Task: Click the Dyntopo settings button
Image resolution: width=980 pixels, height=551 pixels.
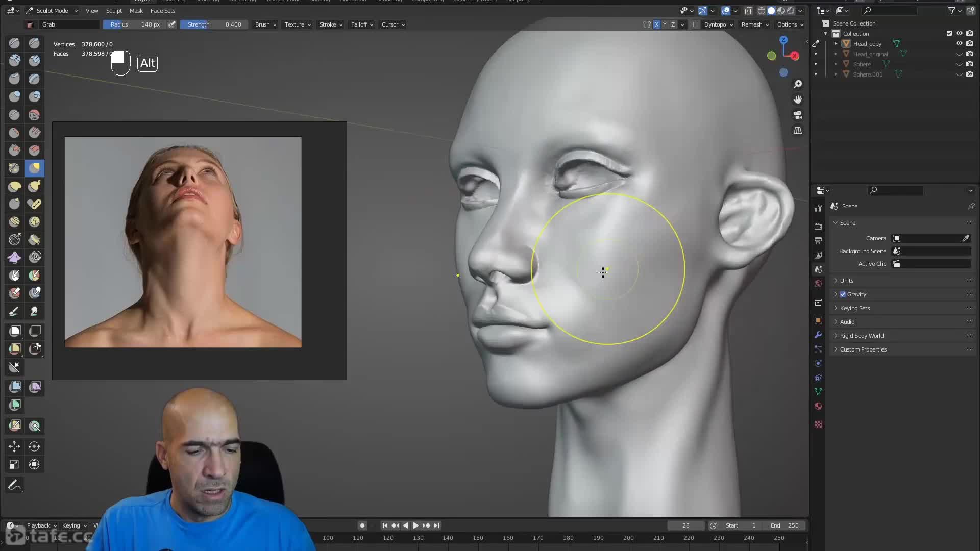Action: 718,24
